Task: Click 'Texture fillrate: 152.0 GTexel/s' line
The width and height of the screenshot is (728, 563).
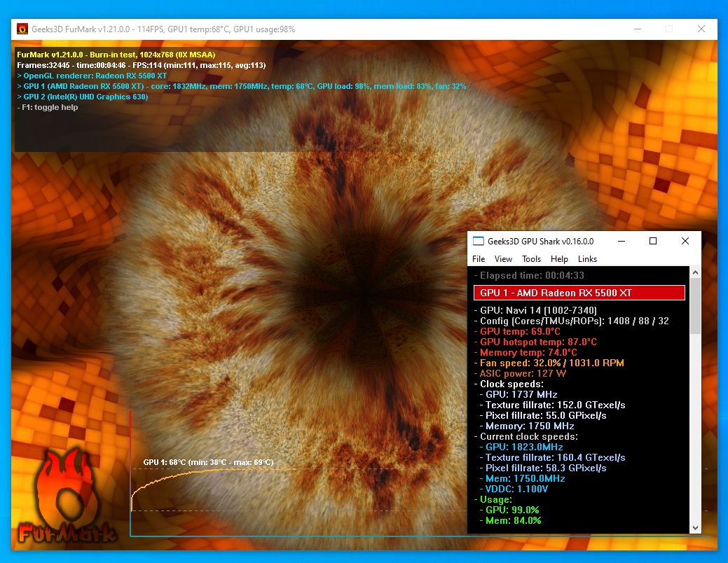Action: click(553, 405)
